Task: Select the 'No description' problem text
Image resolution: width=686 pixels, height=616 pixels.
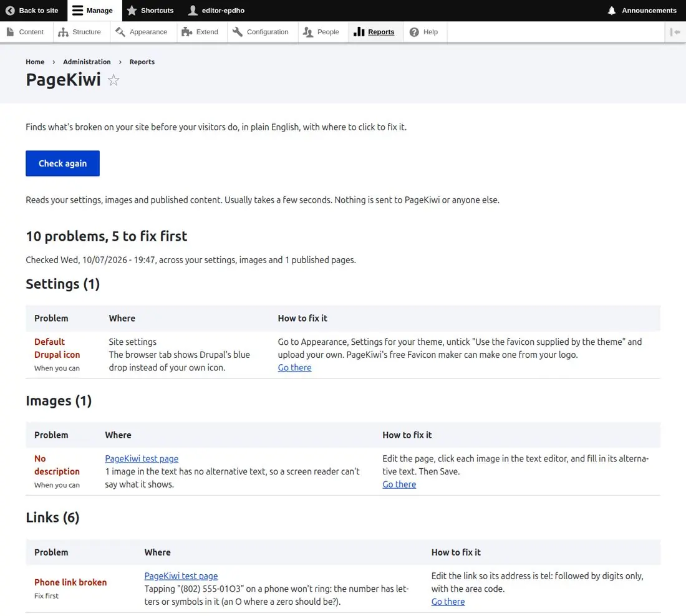Action: pos(57,465)
